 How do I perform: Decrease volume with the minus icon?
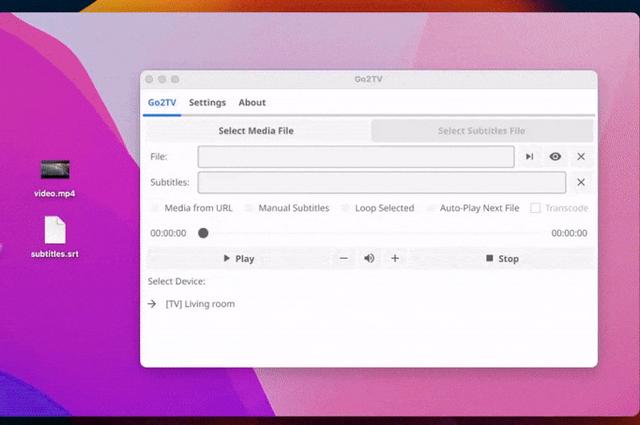344,258
